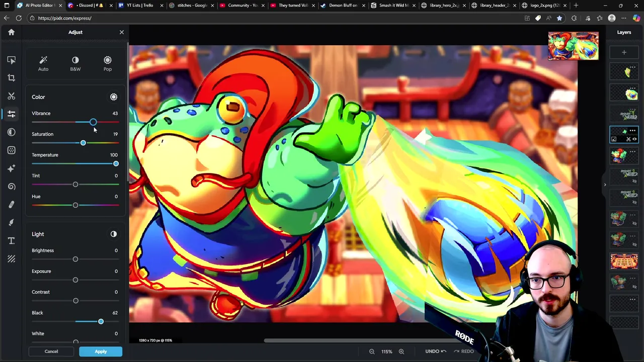
Task: Select the yellow flame layer thumbnail
Action: click(x=624, y=72)
